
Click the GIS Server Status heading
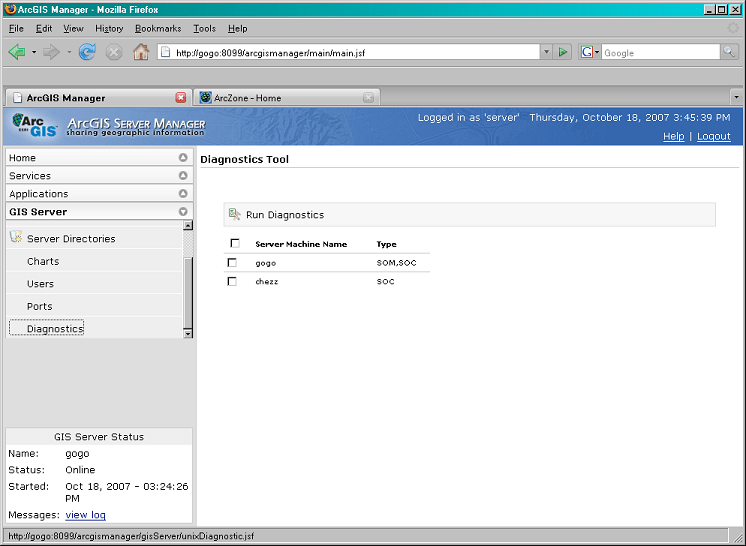pyautogui.click(x=99, y=437)
